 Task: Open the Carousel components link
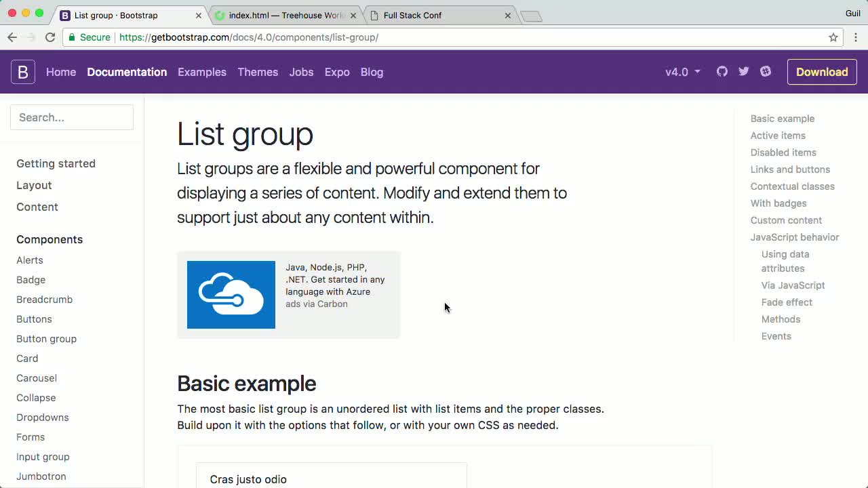[37, 378]
